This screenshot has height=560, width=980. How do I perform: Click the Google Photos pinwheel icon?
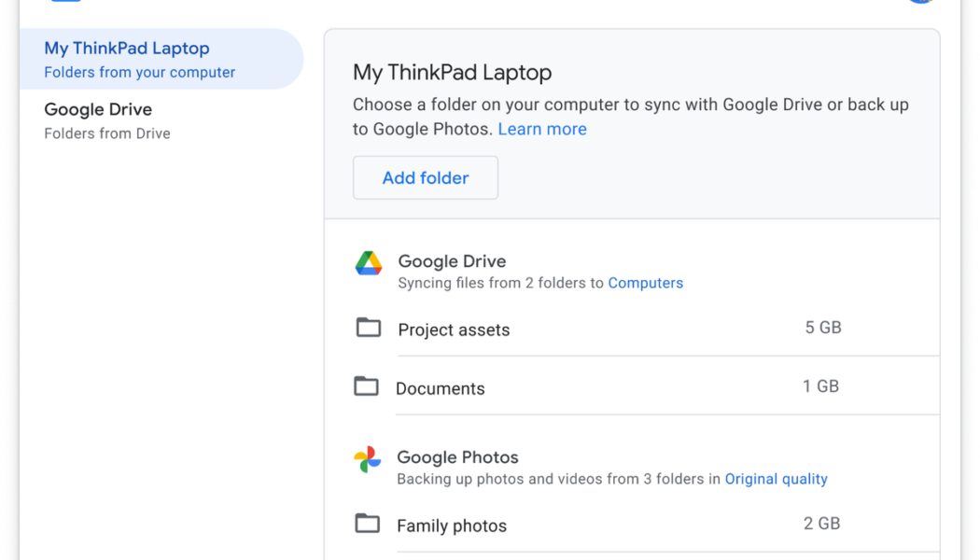368,457
